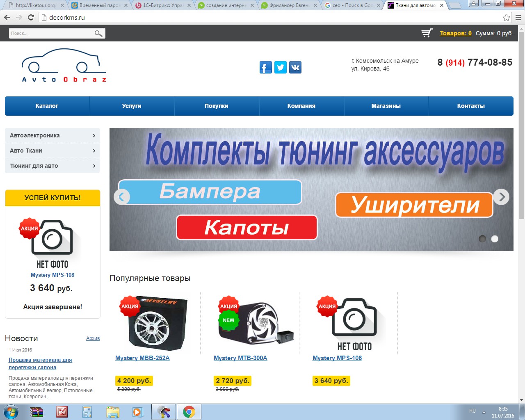525x420 pixels.
Task: Close the Ткани для автомобиля tab
Action: tap(442, 5)
